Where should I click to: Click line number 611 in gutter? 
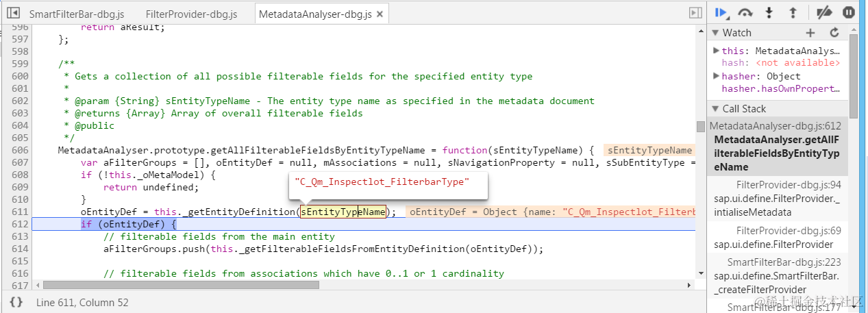pyautogui.click(x=21, y=212)
